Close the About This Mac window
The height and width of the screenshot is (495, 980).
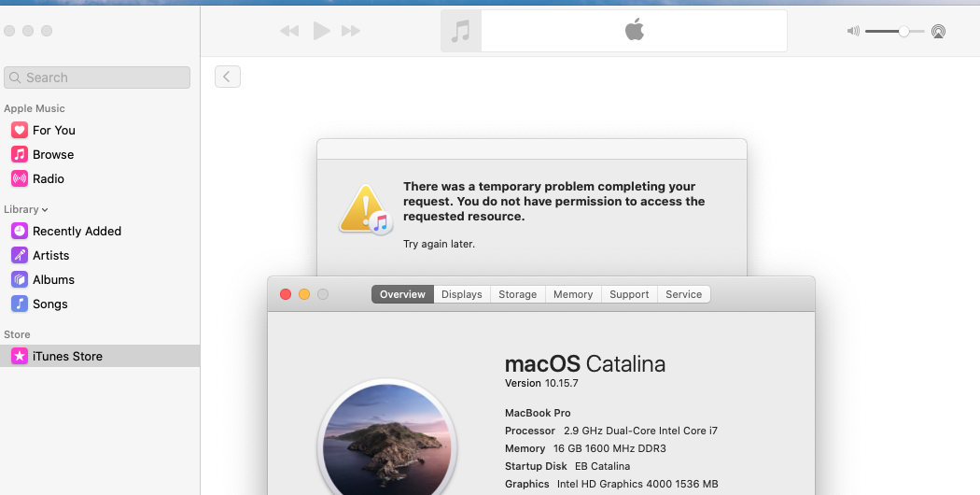click(x=286, y=294)
